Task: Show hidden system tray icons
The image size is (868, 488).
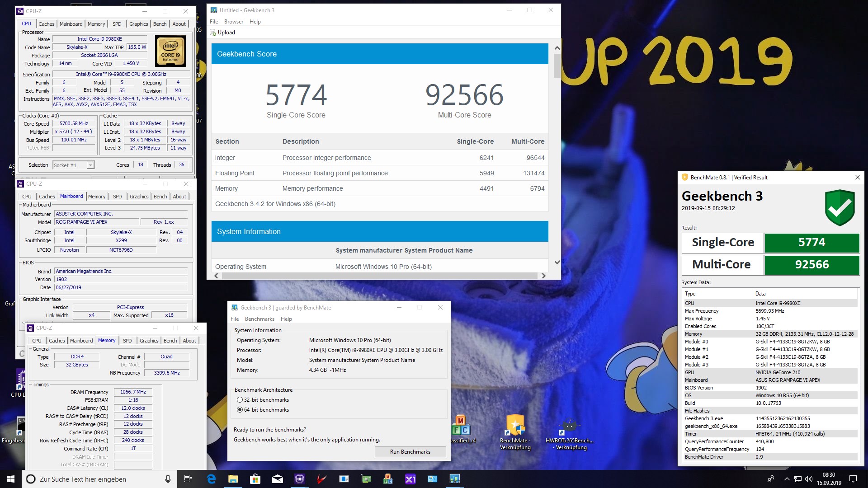Action: point(787,479)
